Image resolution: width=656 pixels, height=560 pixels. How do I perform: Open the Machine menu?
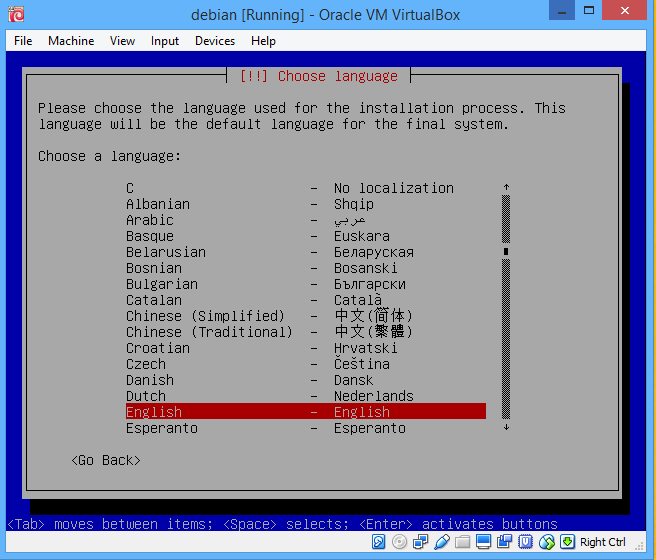(71, 41)
